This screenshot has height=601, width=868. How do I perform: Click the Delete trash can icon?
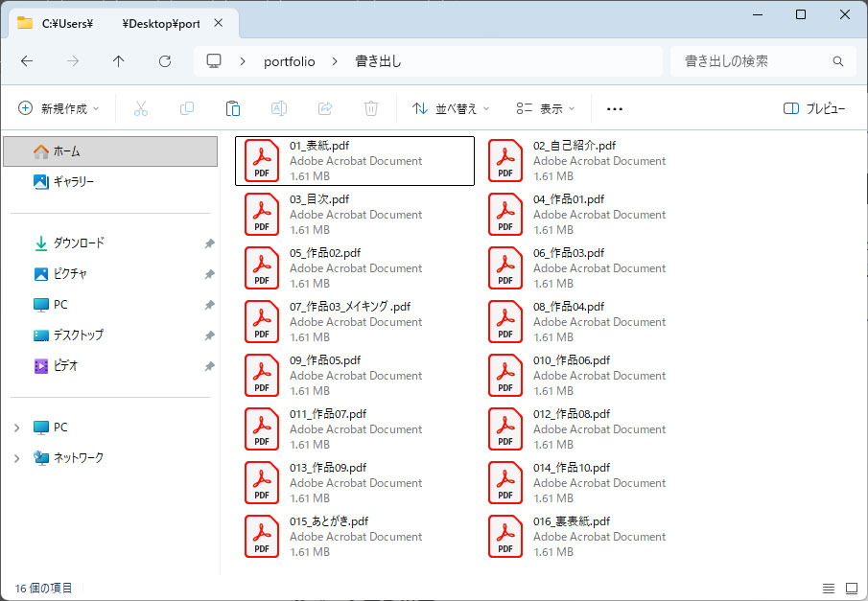point(371,108)
